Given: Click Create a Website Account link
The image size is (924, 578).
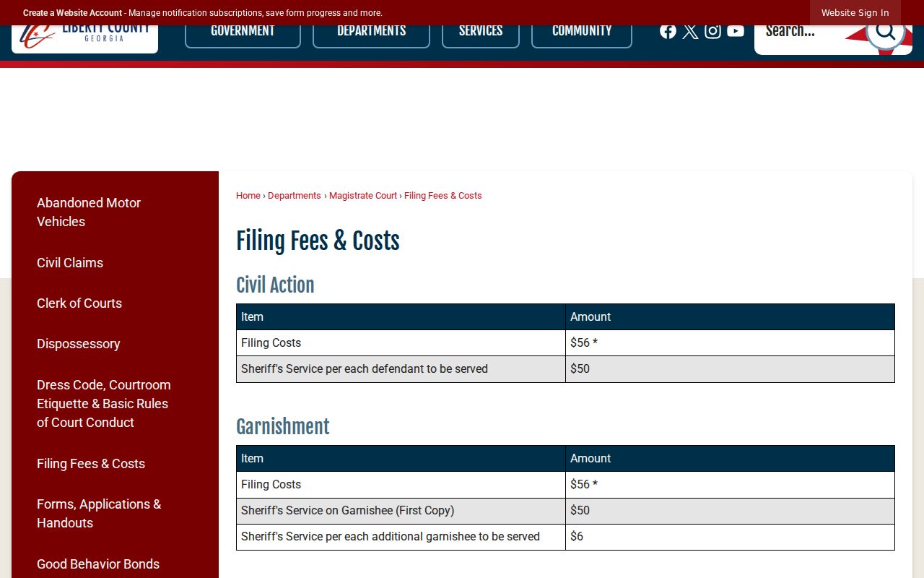Looking at the screenshot, I should point(72,13).
